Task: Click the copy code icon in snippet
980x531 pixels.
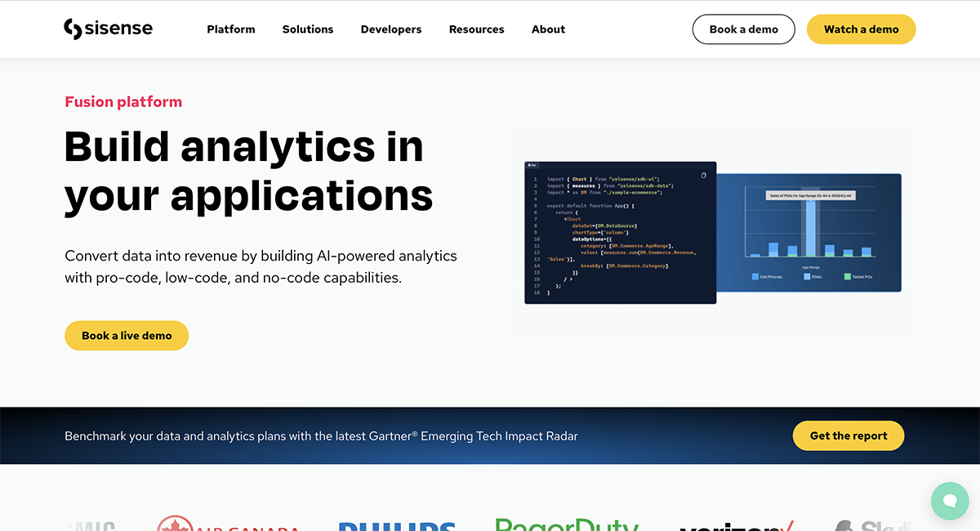Action: click(x=703, y=175)
